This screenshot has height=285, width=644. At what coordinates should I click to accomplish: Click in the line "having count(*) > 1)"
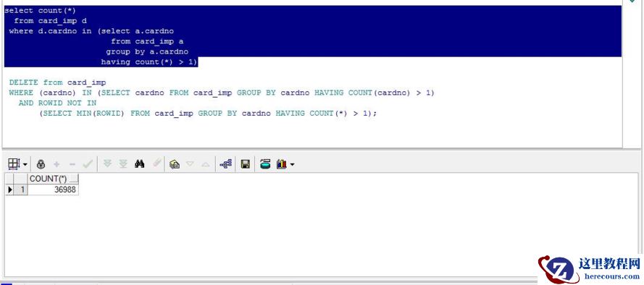click(x=149, y=62)
